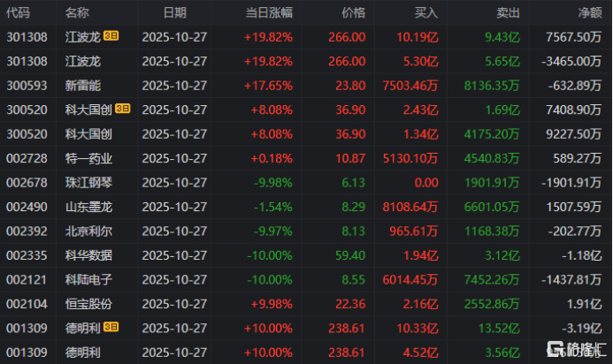Viewport: 613px width, 364px height.
Task: Click the 3日 badge beside 德明利
Action: point(111,327)
